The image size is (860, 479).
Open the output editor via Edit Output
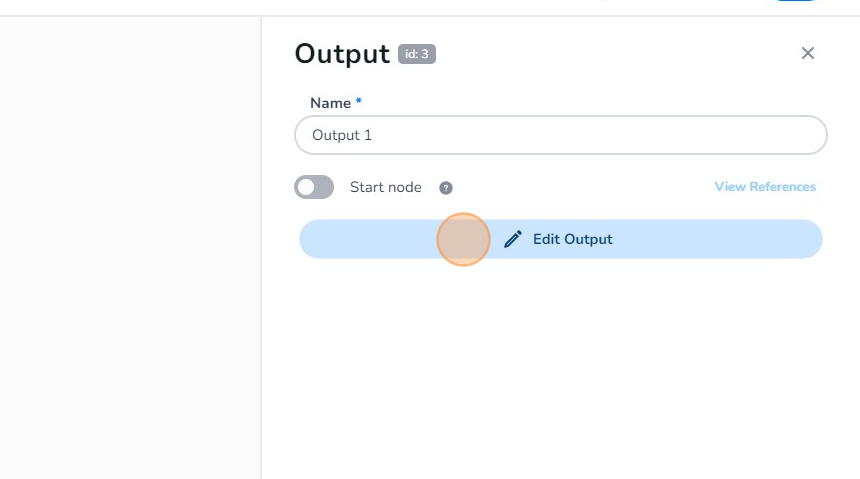coord(572,239)
